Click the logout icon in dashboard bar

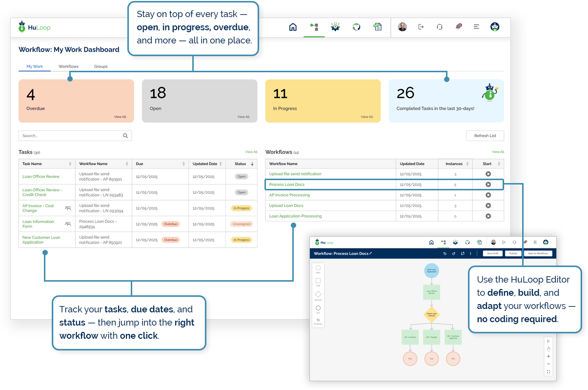tap(421, 27)
